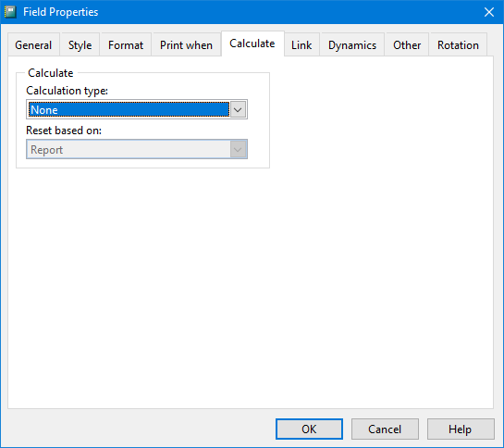
Task: Click the Calculation type label
Action: tap(67, 91)
